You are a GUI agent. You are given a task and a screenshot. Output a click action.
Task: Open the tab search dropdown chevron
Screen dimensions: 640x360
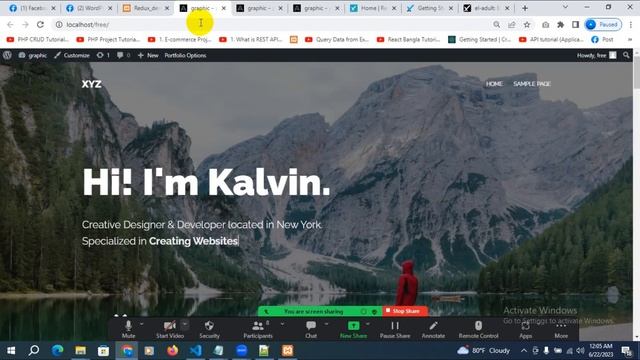tap(565, 7)
